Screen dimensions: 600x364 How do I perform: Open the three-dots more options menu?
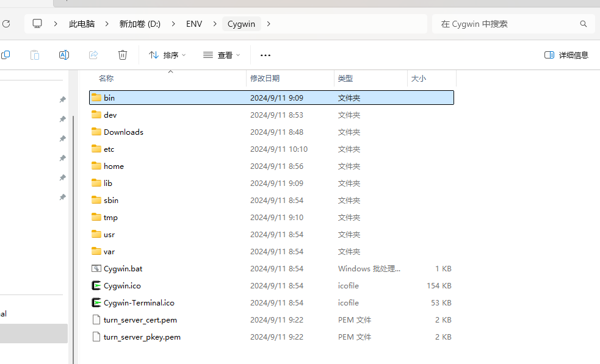pos(265,55)
